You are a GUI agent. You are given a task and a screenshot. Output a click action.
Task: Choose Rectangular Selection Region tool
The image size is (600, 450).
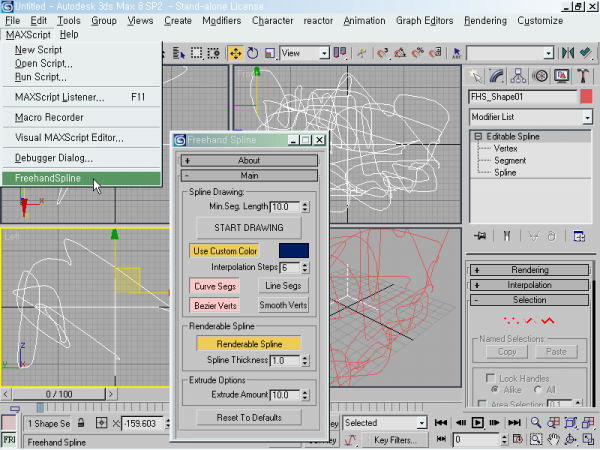[x=197, y=53]
